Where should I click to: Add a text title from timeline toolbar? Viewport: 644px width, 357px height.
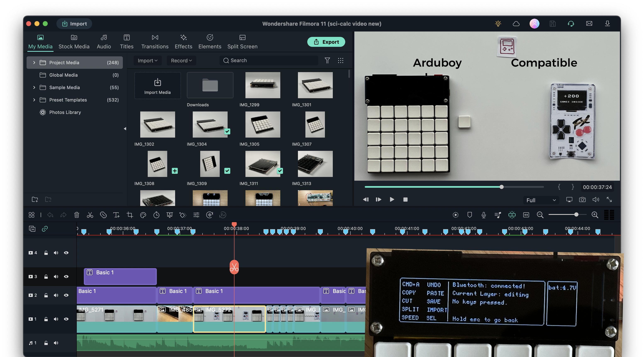click(x=116, y=215)
